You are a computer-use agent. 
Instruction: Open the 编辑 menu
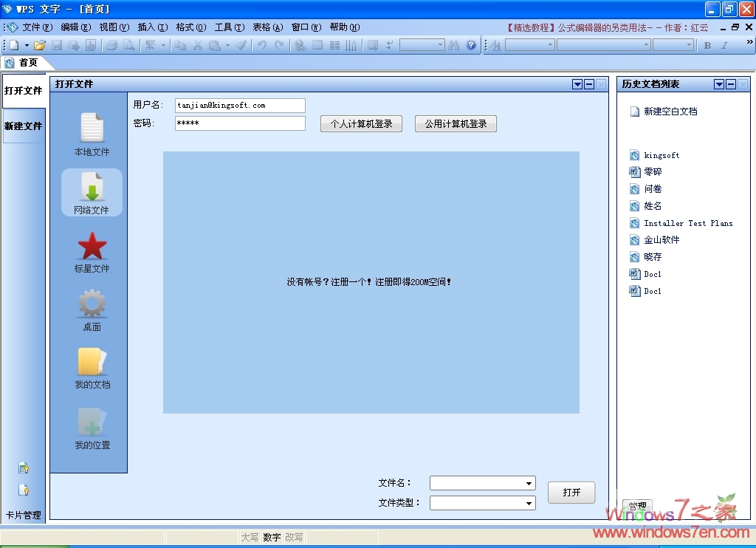pos(76,27)
